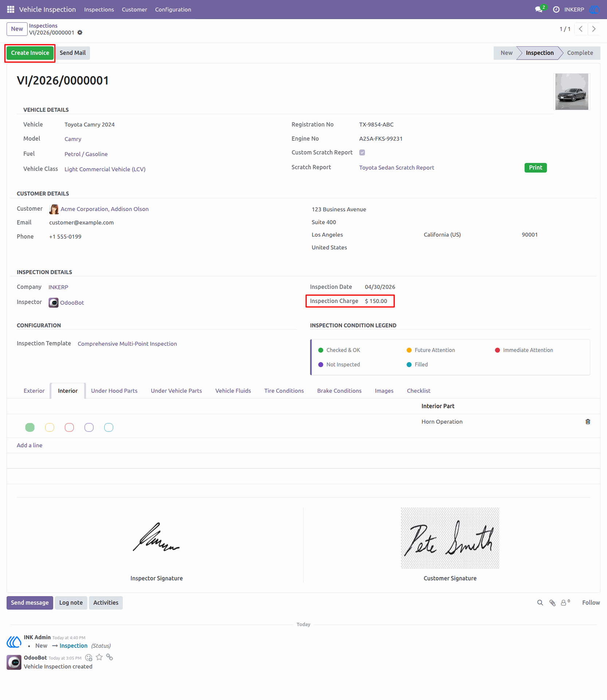This screenshot has height=700, width=607.
Task: Switch to the Vehicle Fluids tab
Action: (x=233, y=390)
